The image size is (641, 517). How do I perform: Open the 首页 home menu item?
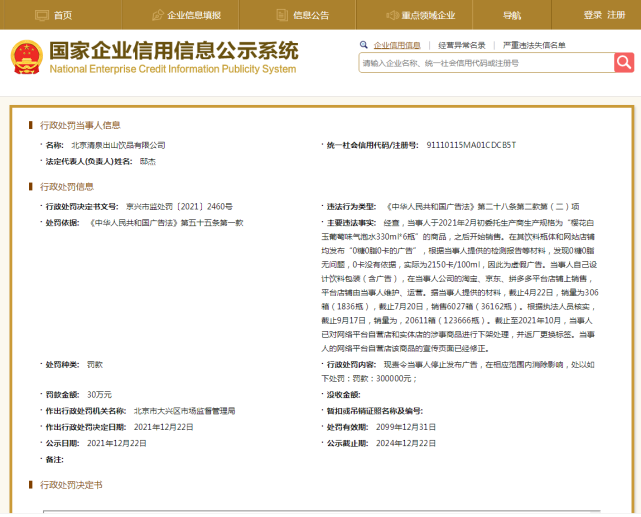tap(63, 16)
